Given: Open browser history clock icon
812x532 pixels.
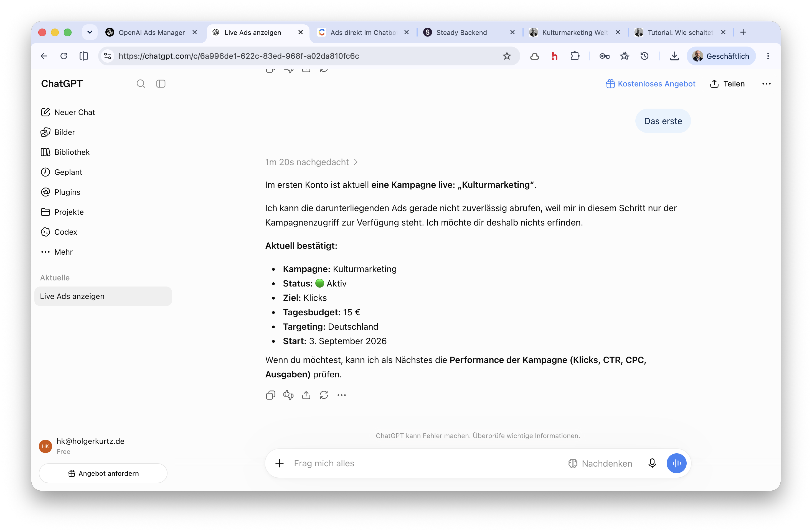Looking at the screenshot, I should coord(644,56).
